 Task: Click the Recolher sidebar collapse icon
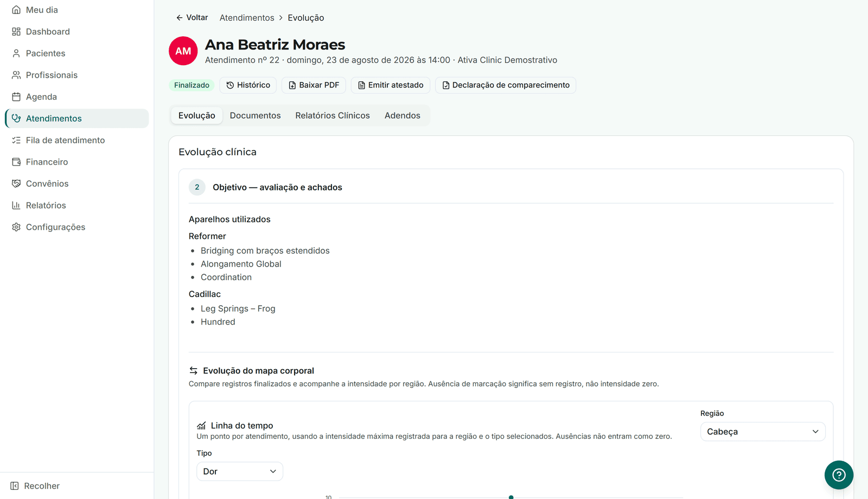click(x=15, y=486)
